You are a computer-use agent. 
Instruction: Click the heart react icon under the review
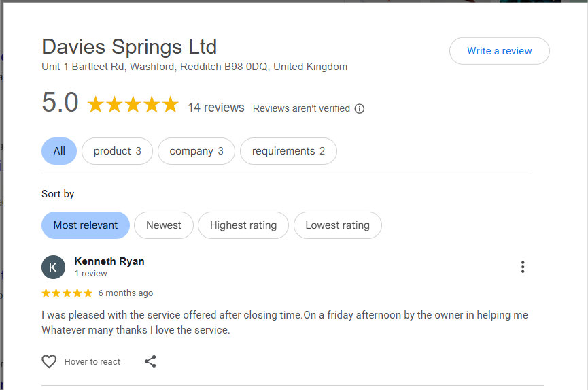49,361
